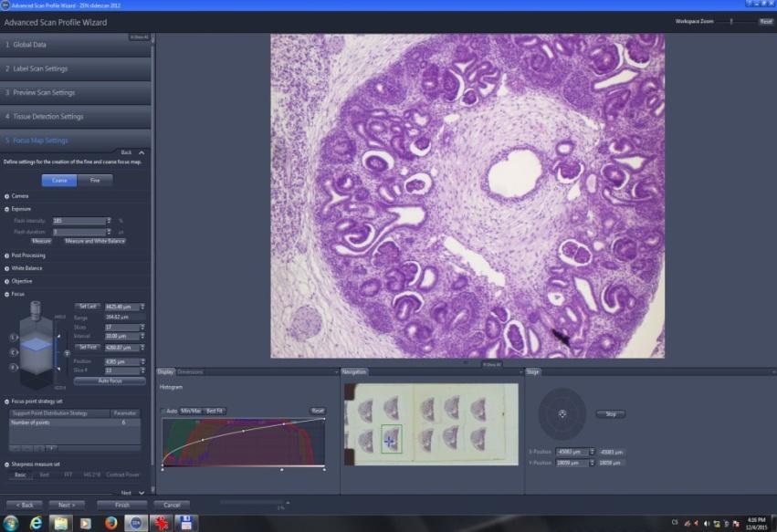The width and height of the screenshot is (777, 532).
Task: Click the Flash duration input field
Action: (79, 232)
